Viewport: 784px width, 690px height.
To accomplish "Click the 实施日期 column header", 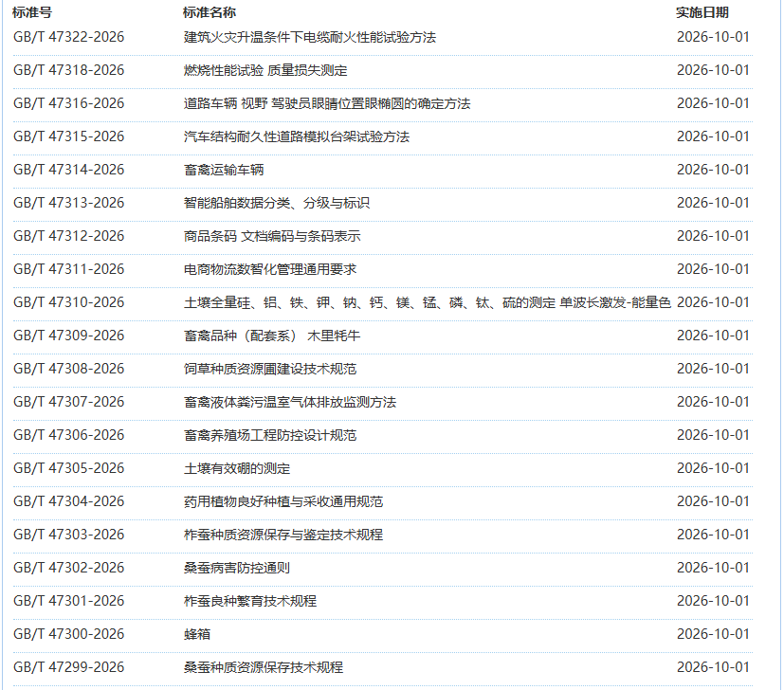I will (702, 12).
